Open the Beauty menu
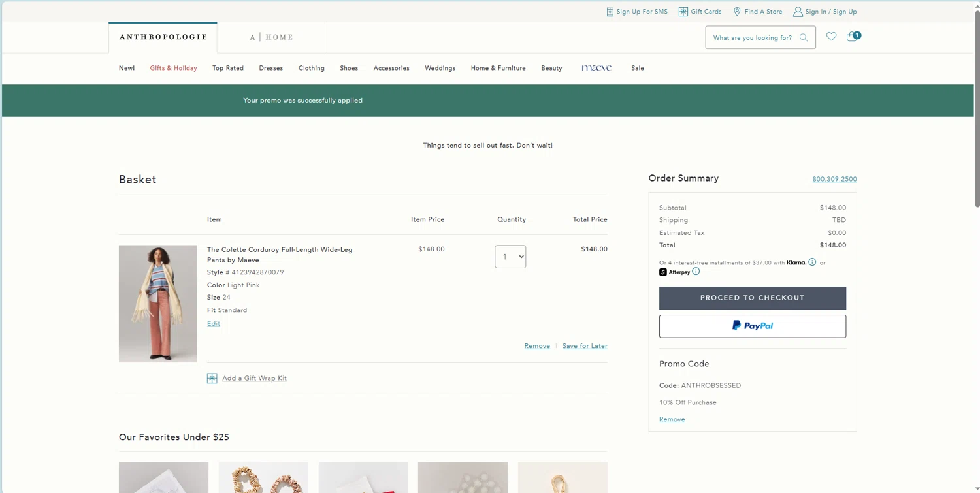 click(551, 68)
